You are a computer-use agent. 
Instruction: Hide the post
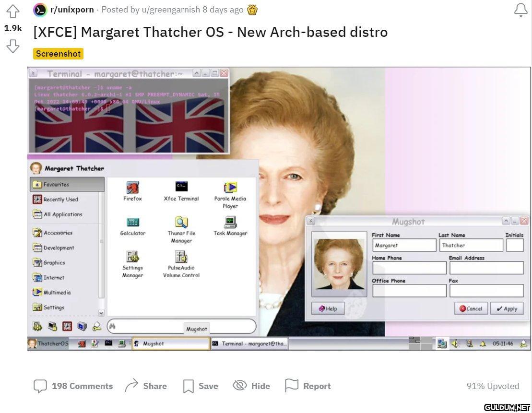pyautogui.click(x=251, y=386)
